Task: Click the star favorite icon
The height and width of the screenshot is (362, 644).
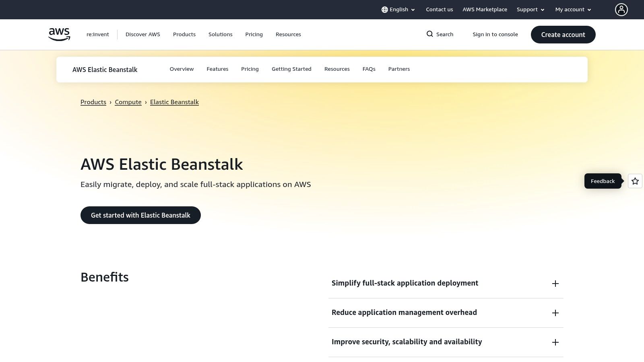Action: 635,181
